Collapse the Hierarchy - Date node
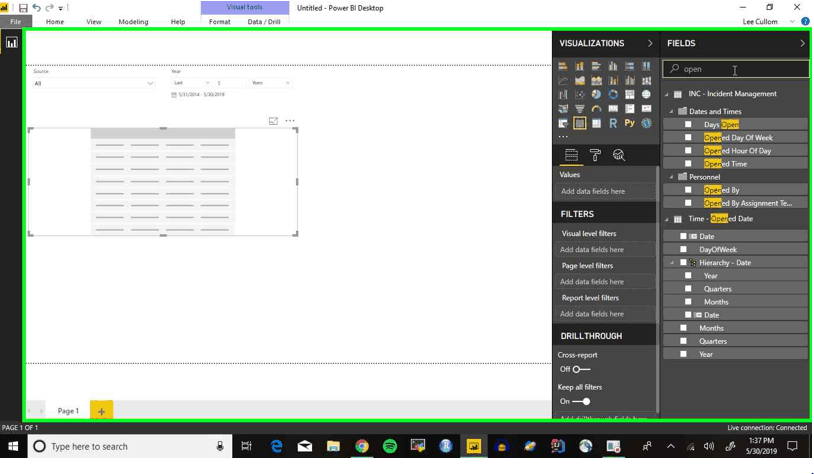Viewport: 814px width, 474px height. 672,263
